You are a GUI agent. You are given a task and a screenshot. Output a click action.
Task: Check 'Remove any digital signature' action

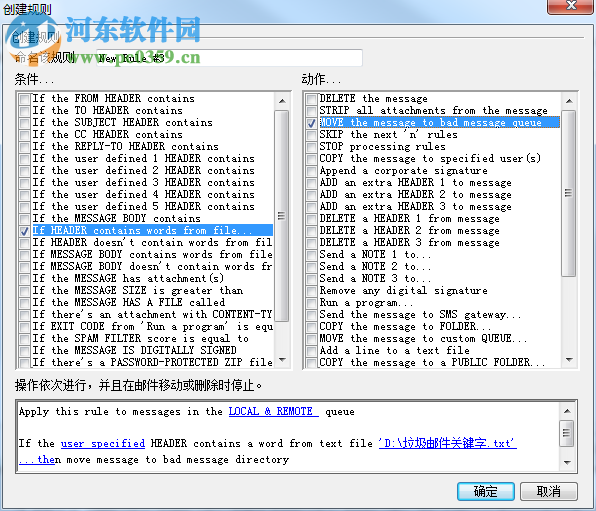tap(311, 291)
